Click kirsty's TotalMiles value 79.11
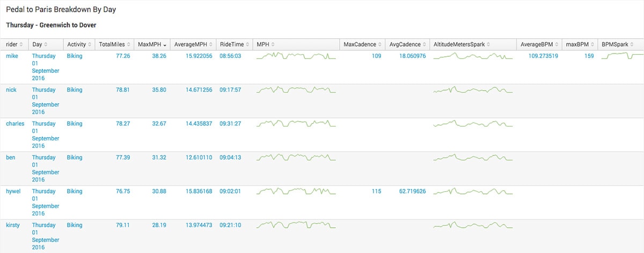The height and width of the screenshot is (253, 644). tap(123, 225)
